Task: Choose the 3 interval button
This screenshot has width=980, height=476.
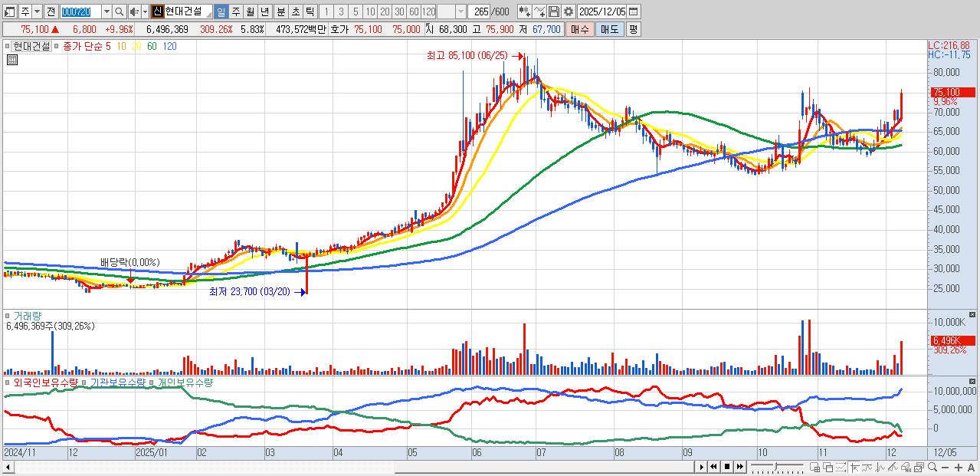Action: (340, 11)
